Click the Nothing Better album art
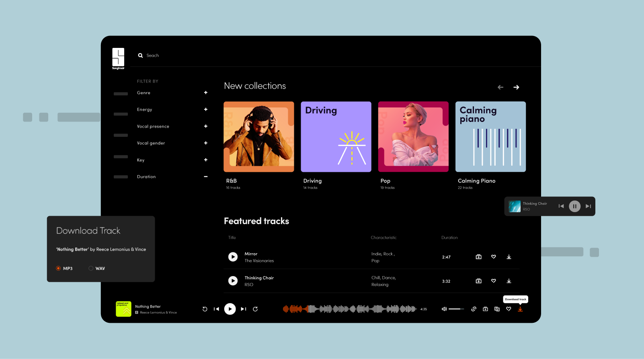This screenshot has width=644, height=359. pos(123,309)
